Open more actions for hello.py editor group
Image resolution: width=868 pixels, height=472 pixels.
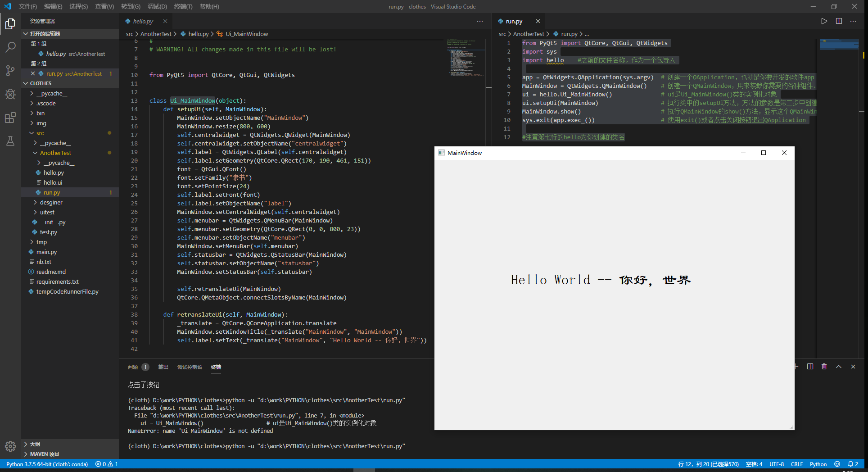point(480,21)
